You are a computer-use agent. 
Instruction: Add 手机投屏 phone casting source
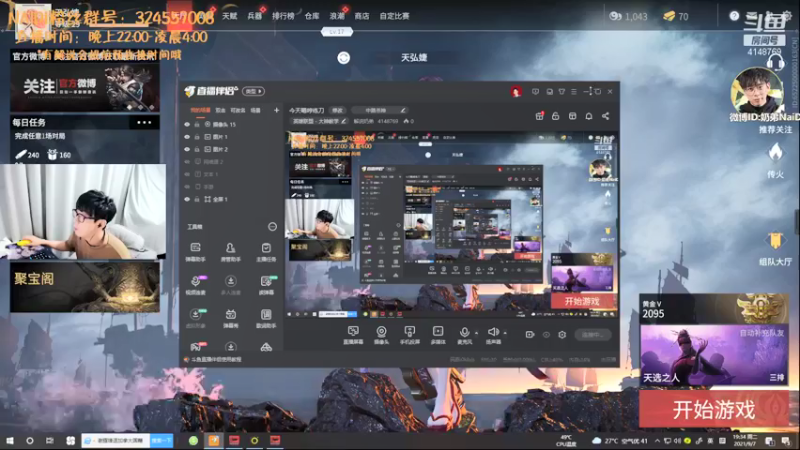coord(409,335)
